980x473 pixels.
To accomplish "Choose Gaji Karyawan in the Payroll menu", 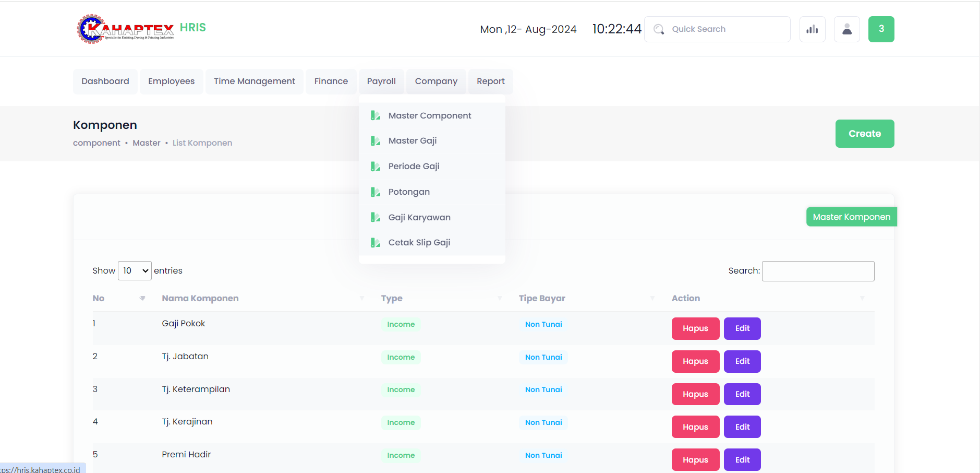I will [x=419, y=217].
